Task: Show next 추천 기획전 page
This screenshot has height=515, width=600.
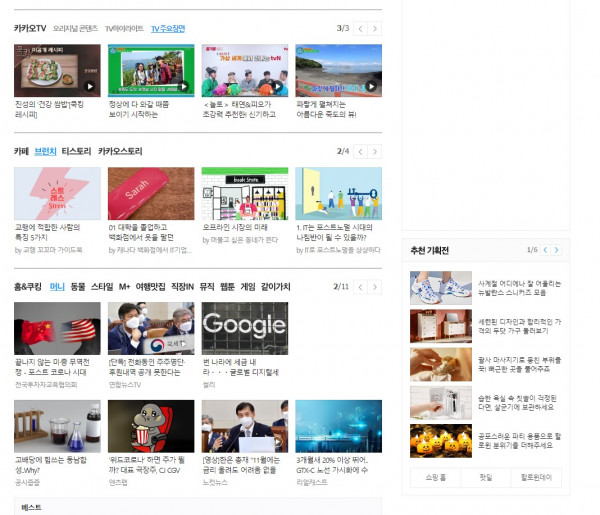Action: [x=556, y=250]
